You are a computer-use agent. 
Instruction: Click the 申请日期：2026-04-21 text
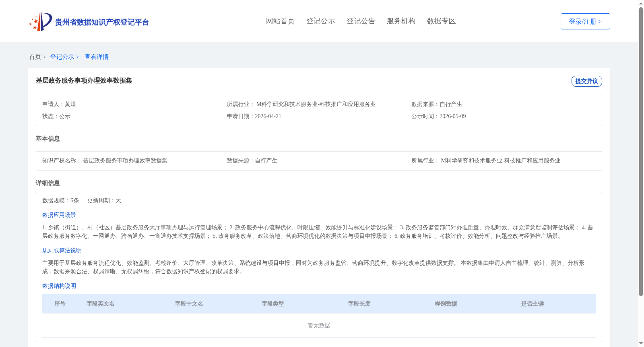[x=254, y=116]
